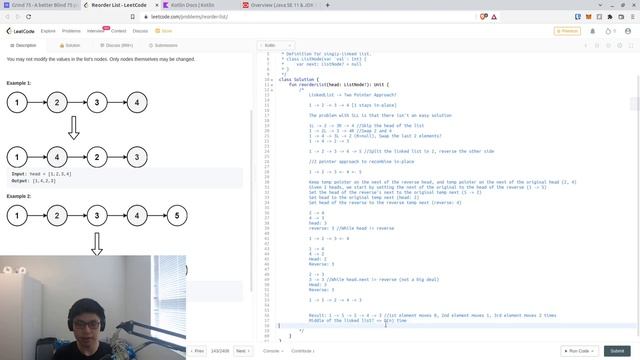640x360 pixels.
Task: Toggle editor fullscreen icon
Action: coord(631,45)
